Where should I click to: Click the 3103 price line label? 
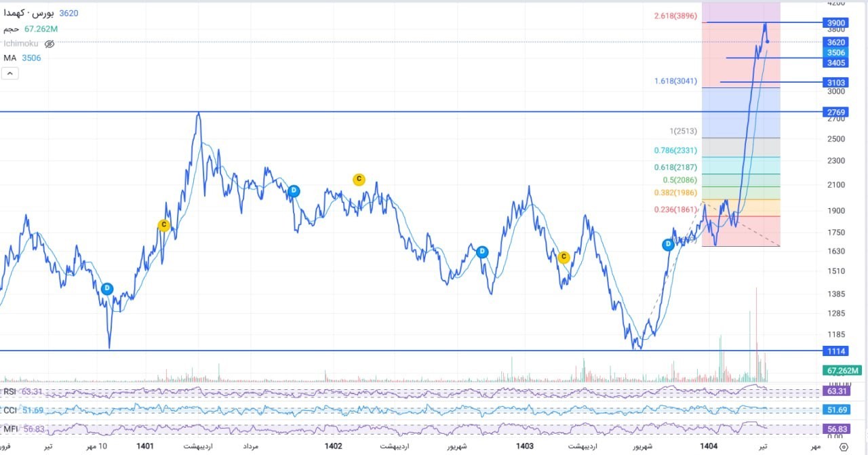tap(836, 83)
